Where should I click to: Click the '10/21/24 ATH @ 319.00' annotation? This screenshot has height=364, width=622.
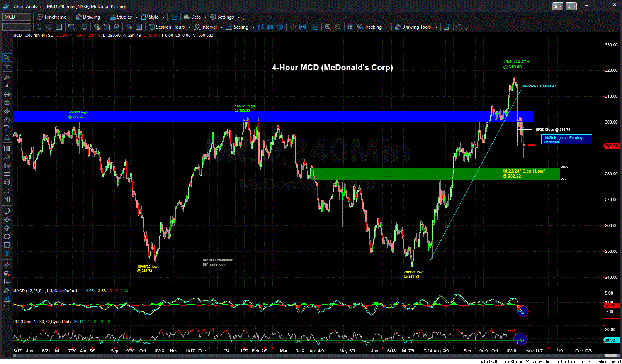(x=516, y=64)
